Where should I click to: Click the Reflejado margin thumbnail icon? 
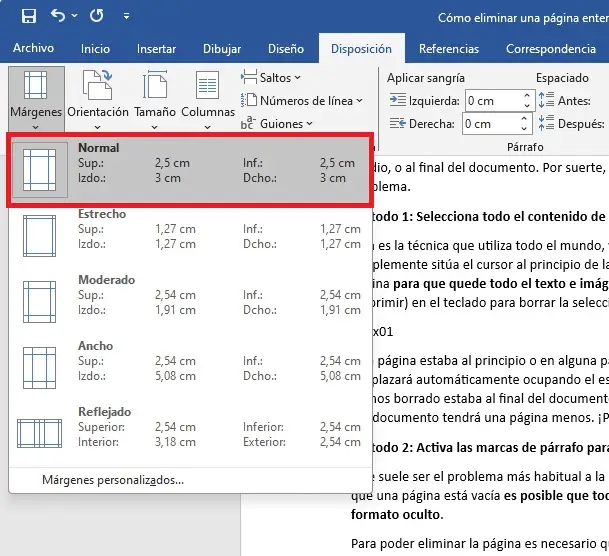(x=39, y=433)
